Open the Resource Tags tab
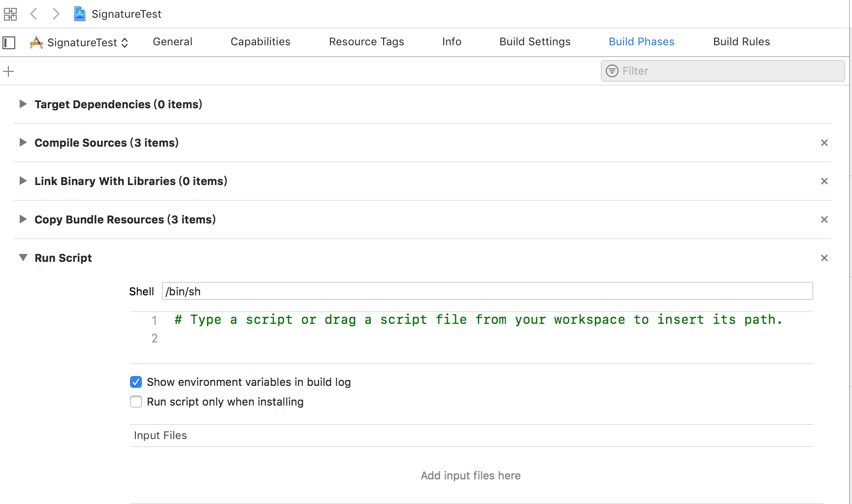 [x=366, y=42]
